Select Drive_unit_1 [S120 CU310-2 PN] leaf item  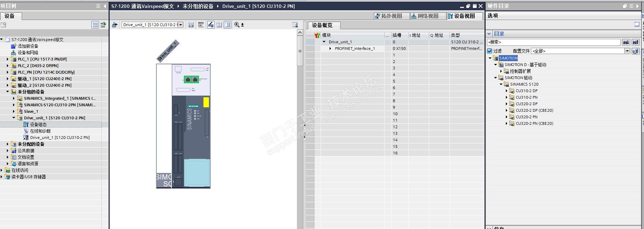point(60,138)
